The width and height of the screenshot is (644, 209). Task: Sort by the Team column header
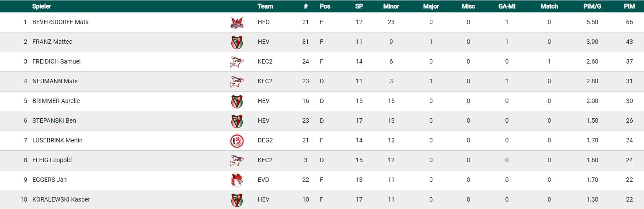[265, 7]
